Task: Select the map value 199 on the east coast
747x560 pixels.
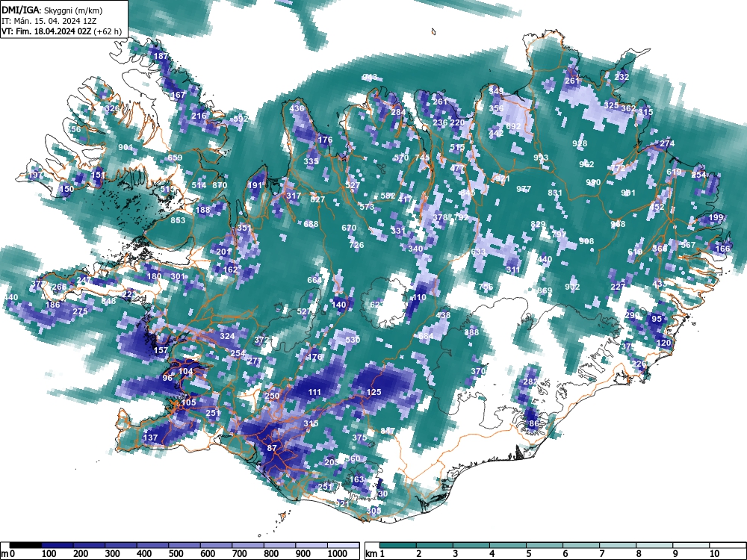Action: click(x=716, y=217)
